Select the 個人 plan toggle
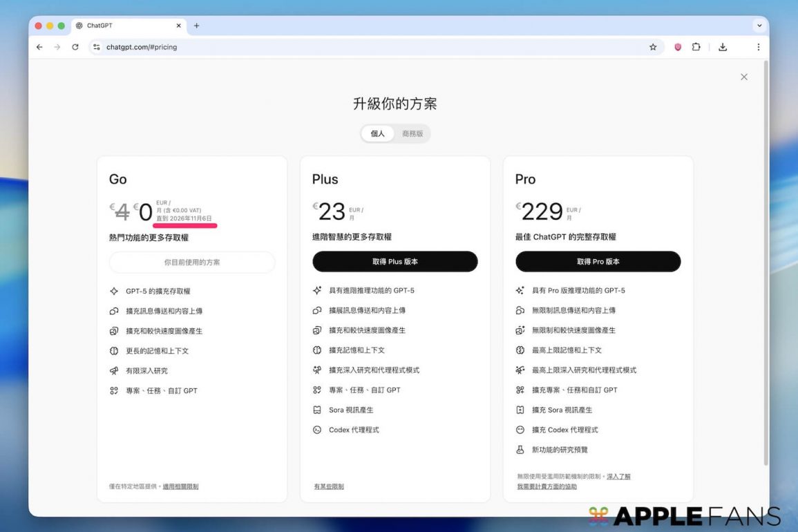This screenshot has height=532, width=798. pyautogui.click(x=378, y=134)
